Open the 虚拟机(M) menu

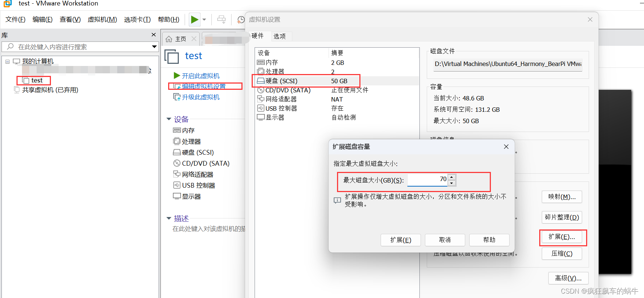tap(102, 19)
